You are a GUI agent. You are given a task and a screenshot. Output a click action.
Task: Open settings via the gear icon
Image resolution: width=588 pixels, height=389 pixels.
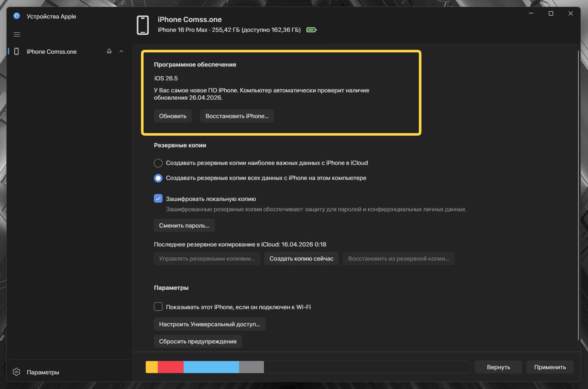(16, 372)
